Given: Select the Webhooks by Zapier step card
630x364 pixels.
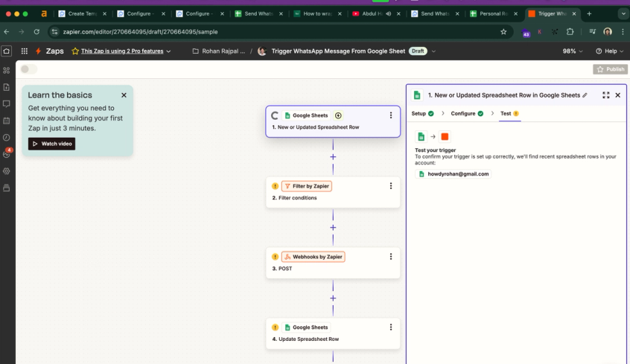Looking at the screenshot, I should click(x=333, y=263).
